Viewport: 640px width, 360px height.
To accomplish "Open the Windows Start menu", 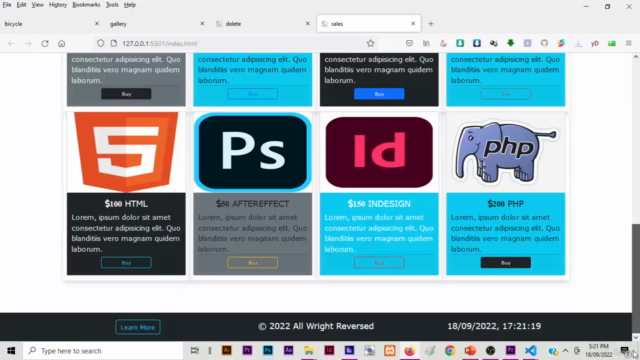I will [11, 351].
